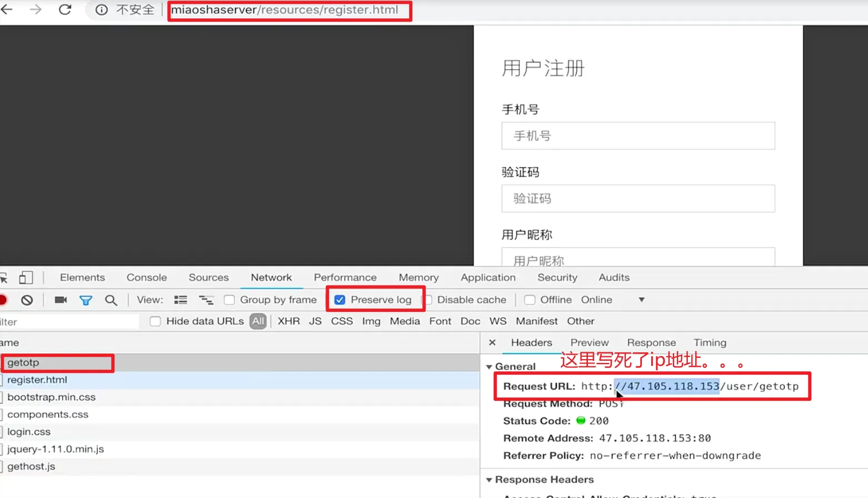
Task: Focus the 用户昵称 nickname field
Action: click(x=638, y=257)
